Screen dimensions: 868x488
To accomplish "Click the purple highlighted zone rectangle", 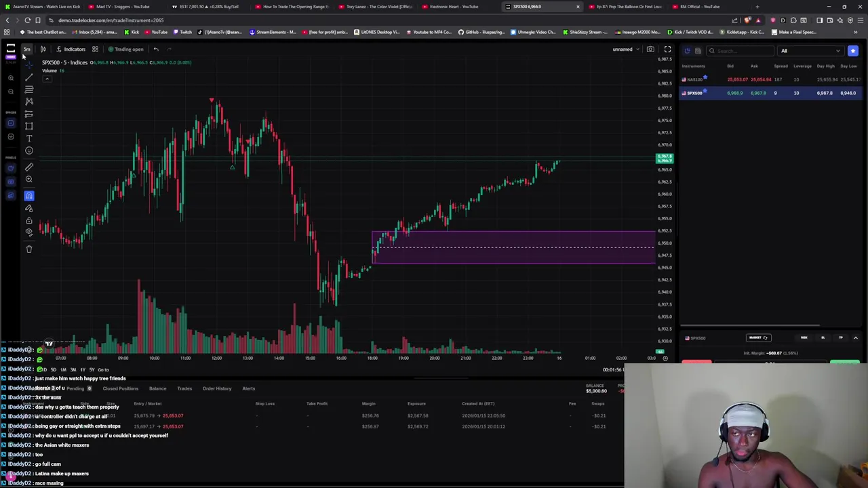I will (513, 247).
